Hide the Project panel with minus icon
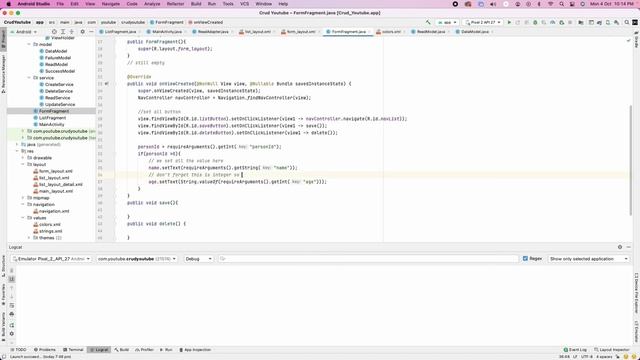Screen dimensions: 640x360 pyautogui.click(x=91, y=31)
